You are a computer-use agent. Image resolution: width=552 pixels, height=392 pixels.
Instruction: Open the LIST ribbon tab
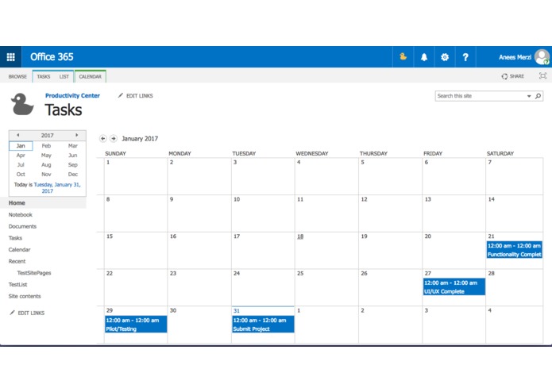coord(64,77)
